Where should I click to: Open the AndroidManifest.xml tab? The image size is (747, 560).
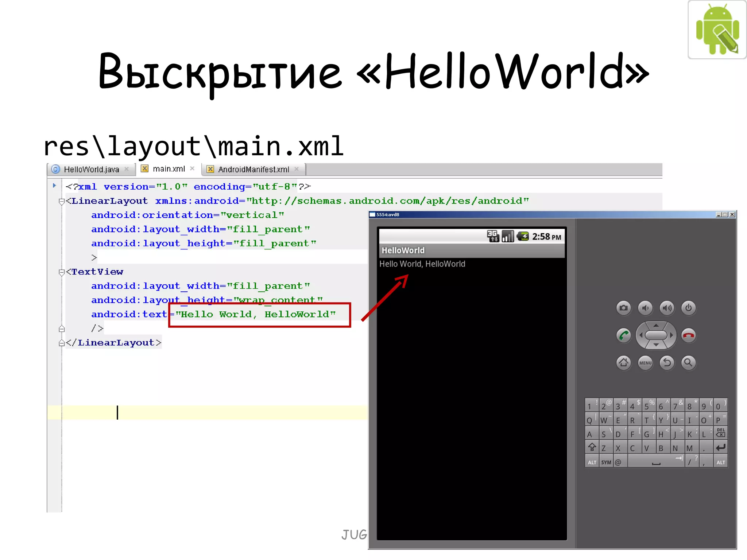[x=253, y=169]
